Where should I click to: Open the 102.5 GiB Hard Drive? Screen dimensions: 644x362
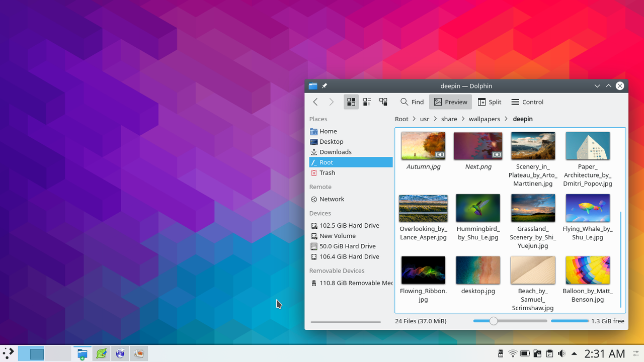[x=351, y=226]
